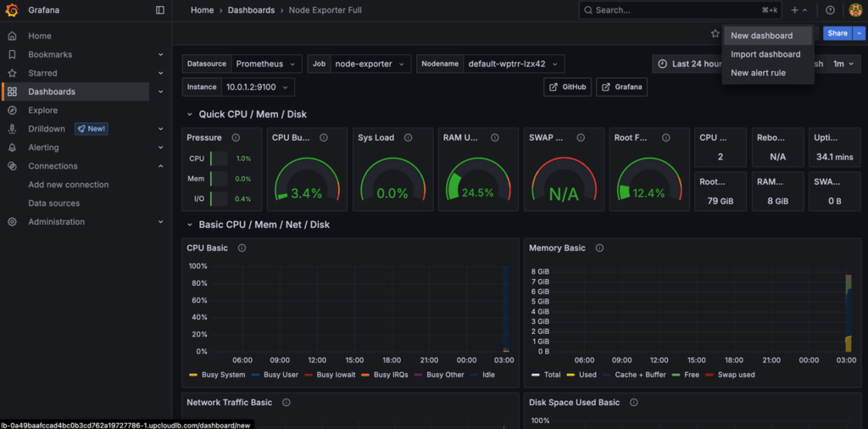
Task: Open Data sources in sidebar
Action: [x=54, y=203]
